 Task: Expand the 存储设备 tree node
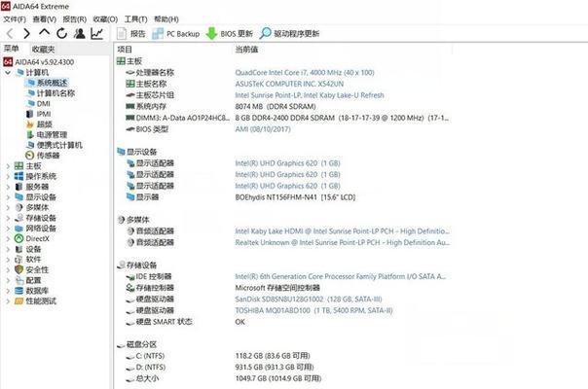click(8, 218)
